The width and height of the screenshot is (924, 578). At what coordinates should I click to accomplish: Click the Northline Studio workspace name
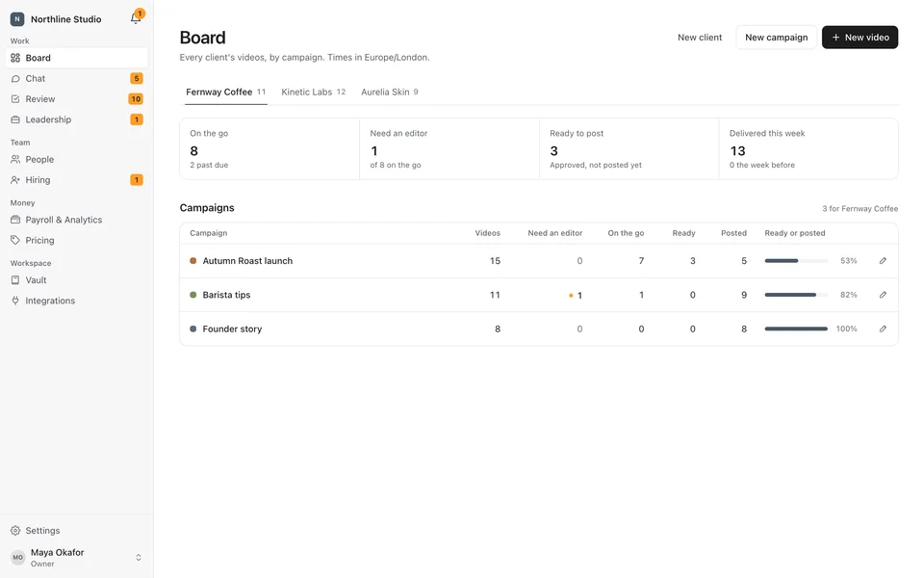click(x=66, y=19)
